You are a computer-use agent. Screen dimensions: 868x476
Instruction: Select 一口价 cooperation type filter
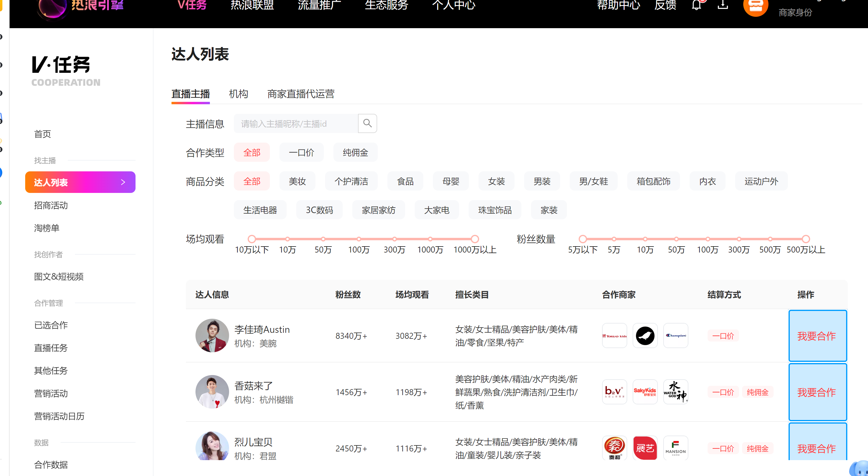click(x=301, y=152)
